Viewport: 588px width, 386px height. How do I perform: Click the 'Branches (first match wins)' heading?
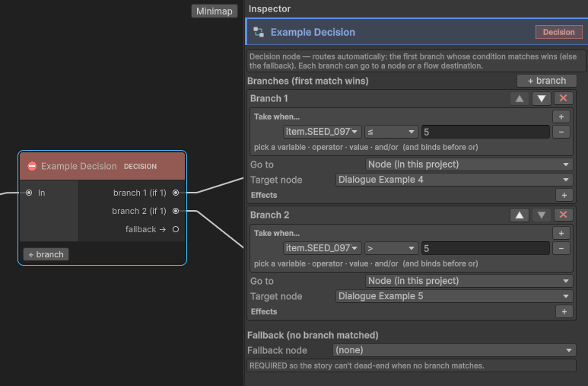[x=308, y=81]
